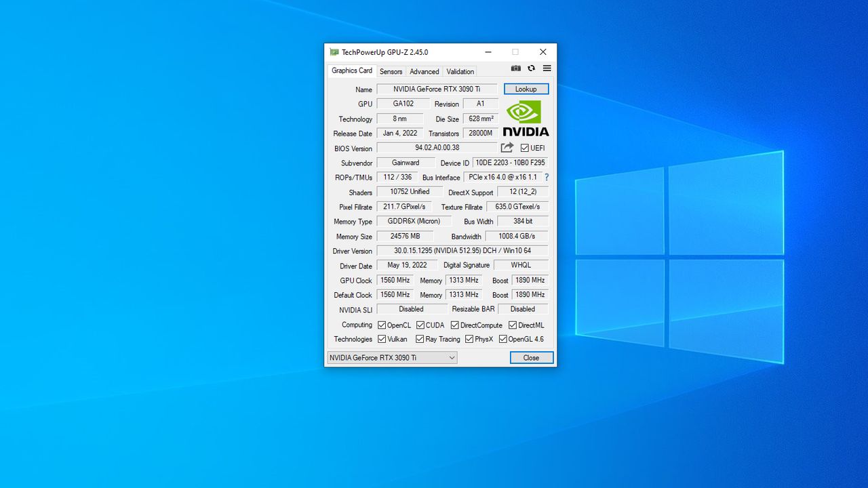Click the Transistors value 28000M
This screenshot has width=868, height=488.
481,133
